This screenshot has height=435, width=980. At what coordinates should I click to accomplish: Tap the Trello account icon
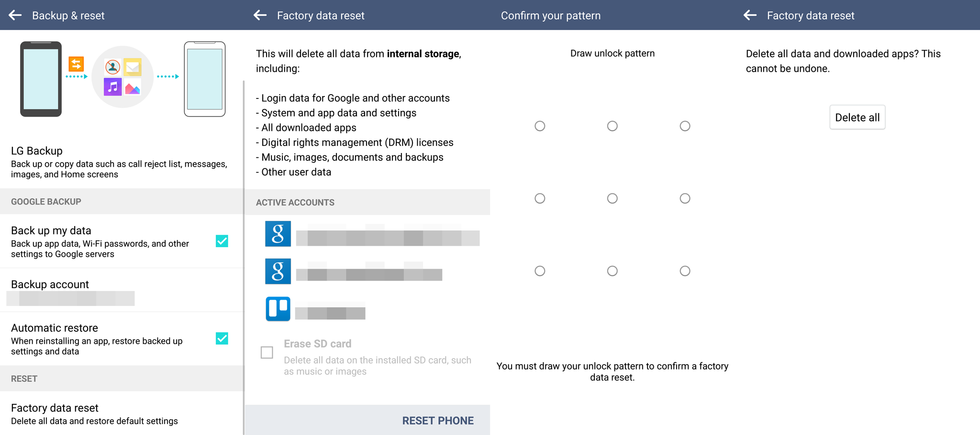click(278, 309)
